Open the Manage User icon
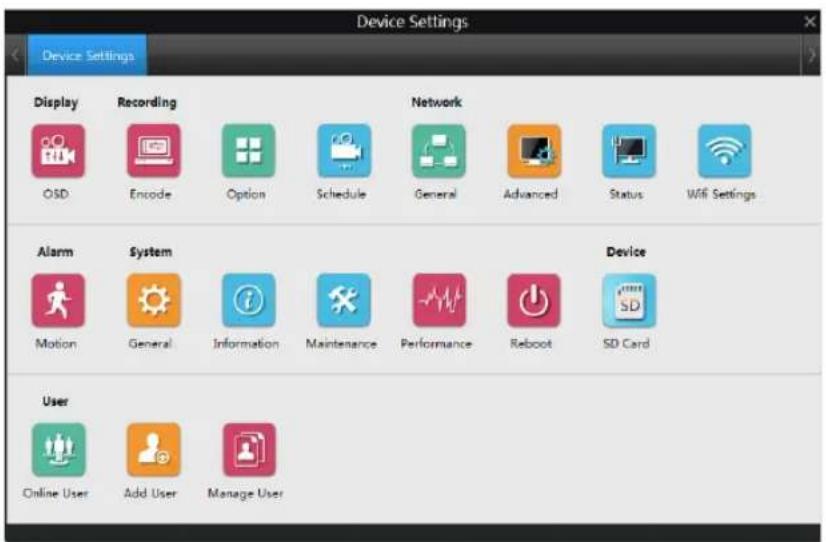Screen dimensions: 826x542 pyautogui.click(x=249, y=449)
